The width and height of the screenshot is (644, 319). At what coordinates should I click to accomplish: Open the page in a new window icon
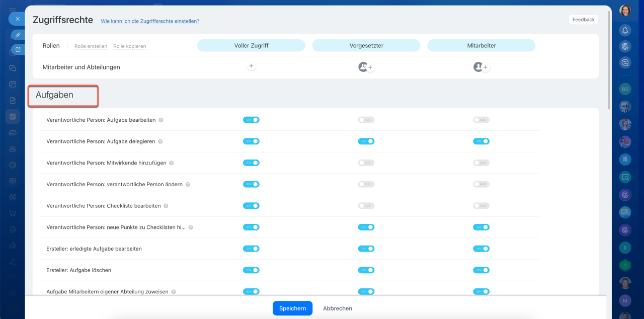click(x=18, y=49)
